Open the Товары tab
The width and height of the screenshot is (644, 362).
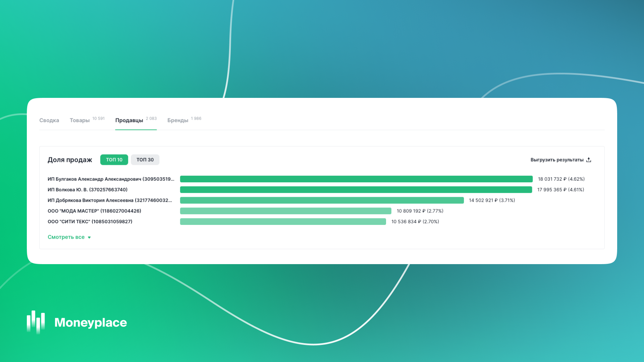pos(80,120)
